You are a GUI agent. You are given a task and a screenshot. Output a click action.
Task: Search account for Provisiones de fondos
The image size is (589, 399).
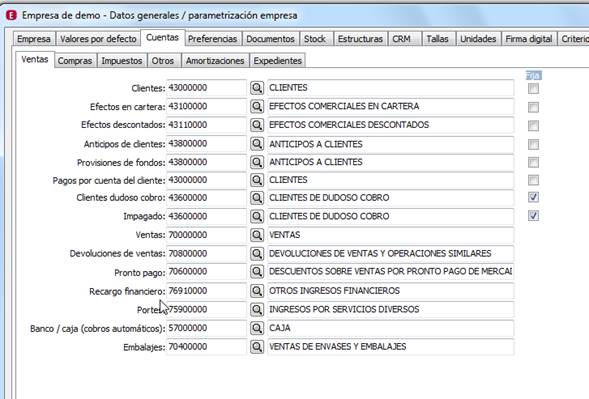coord(257,162)
